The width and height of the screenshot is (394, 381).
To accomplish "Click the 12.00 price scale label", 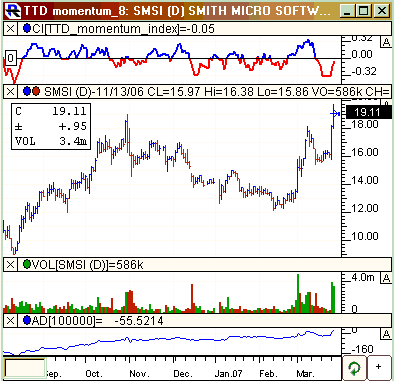I will (365, 208).
